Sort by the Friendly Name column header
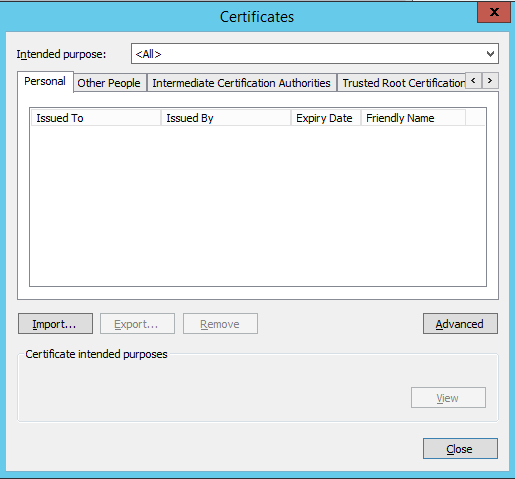 [x=413, y=118]
